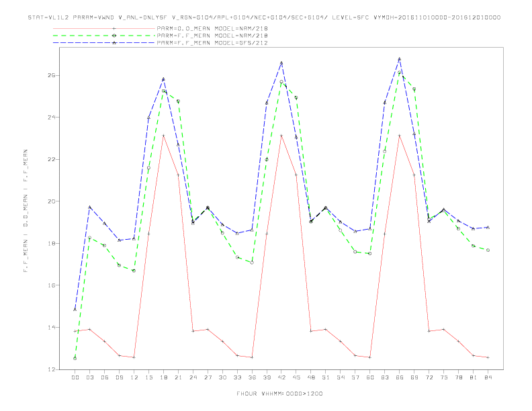The image size is (532, 411).
Task: Click y-axis tick label 26
Action: (x=51, y=75)
